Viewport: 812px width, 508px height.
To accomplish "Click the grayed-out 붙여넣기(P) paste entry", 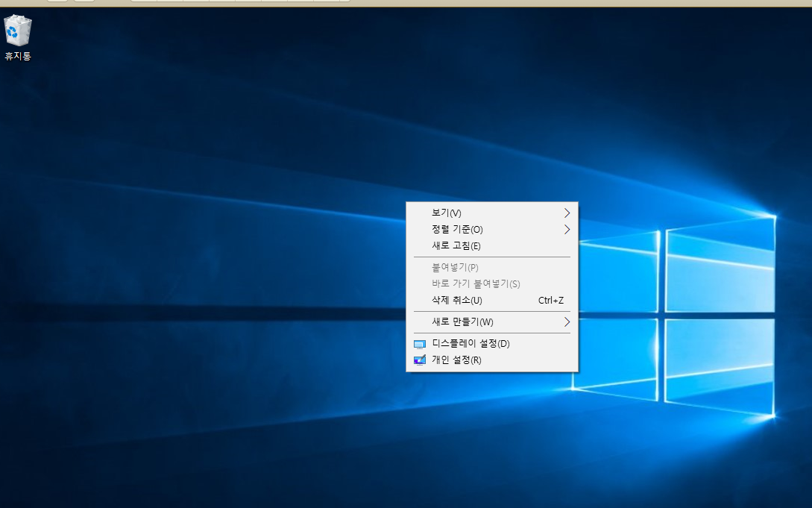I will pos(455,268).
